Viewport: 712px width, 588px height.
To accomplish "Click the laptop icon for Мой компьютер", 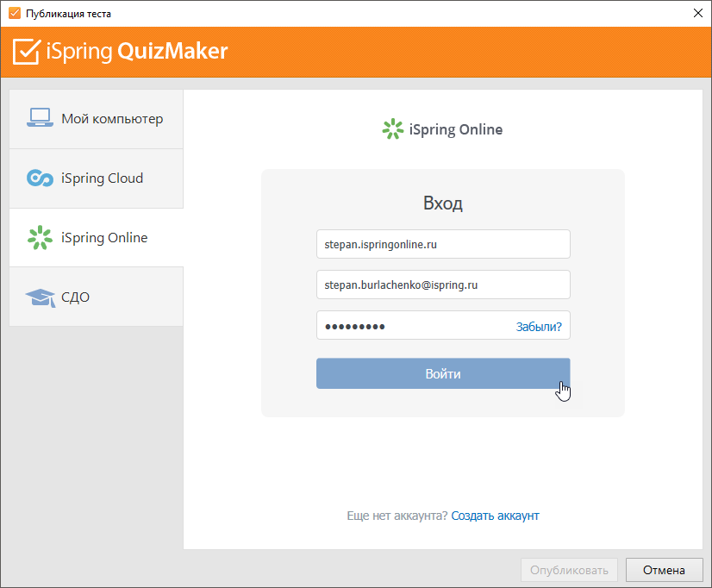I will point(40,117).
